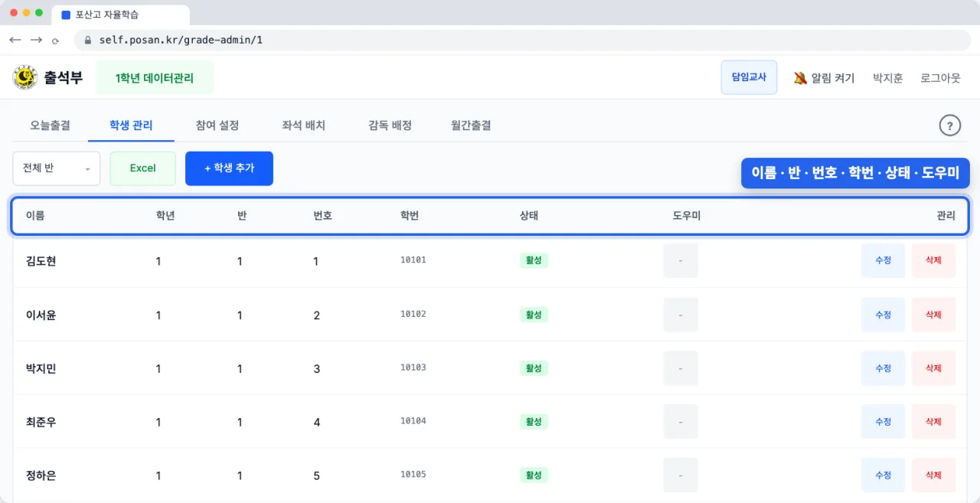Viewport: 980px width, 503px height.
Task: Click the Excel export button
Action: pyautogui.click(x=143, y=168)
